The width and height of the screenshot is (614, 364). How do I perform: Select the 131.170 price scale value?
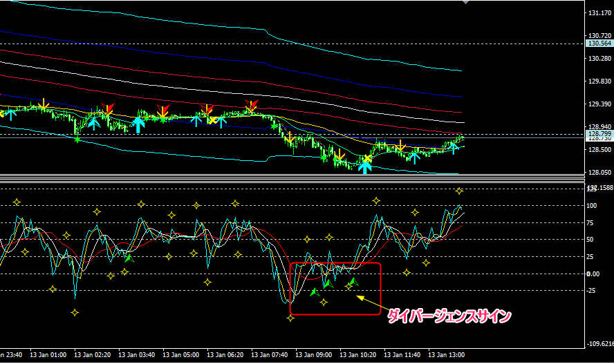[x=600, y=13]
